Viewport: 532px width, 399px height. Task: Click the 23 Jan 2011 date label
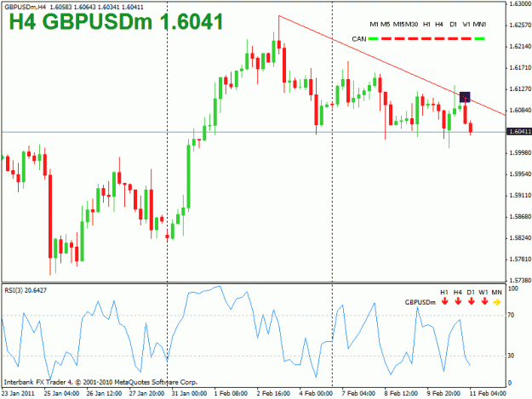(18, 393)
